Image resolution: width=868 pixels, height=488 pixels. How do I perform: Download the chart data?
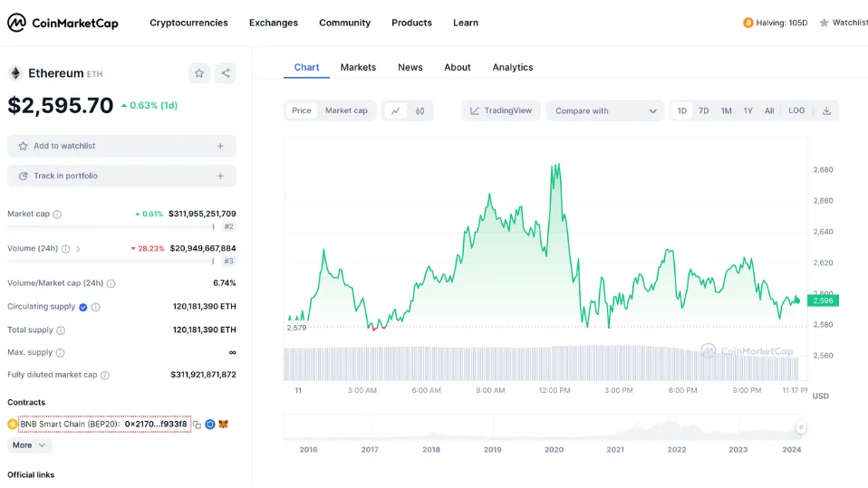[x=826, y=110]
